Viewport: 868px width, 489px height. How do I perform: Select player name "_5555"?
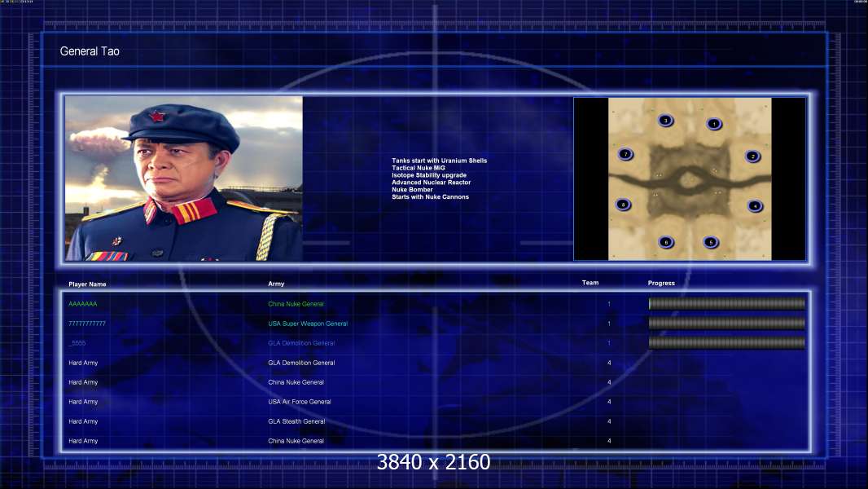(x=77, y=343)
